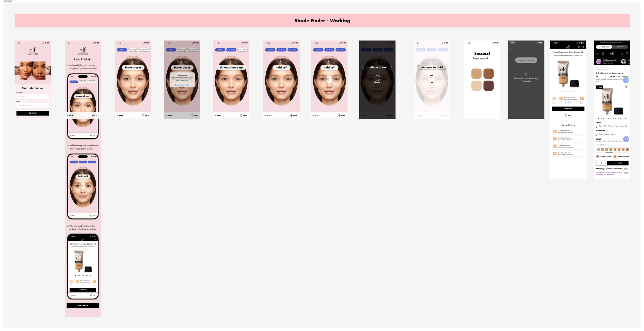This screenshot has width=644, height=331.
Task: Select the Warm undertone filter
Action: (613, 134)
